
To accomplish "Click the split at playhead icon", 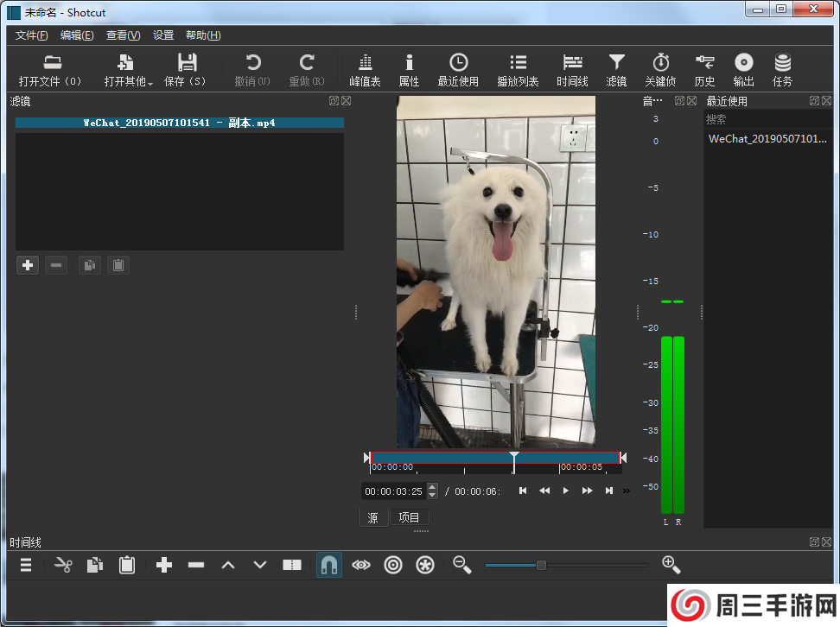I will pyautogui.click(x=292, y=565).
